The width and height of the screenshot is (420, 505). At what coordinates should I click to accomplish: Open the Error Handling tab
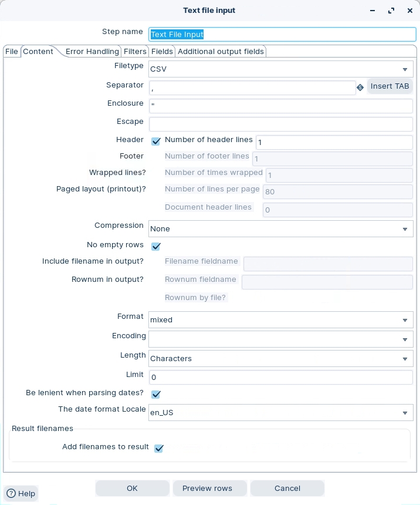tap(92, 52)
